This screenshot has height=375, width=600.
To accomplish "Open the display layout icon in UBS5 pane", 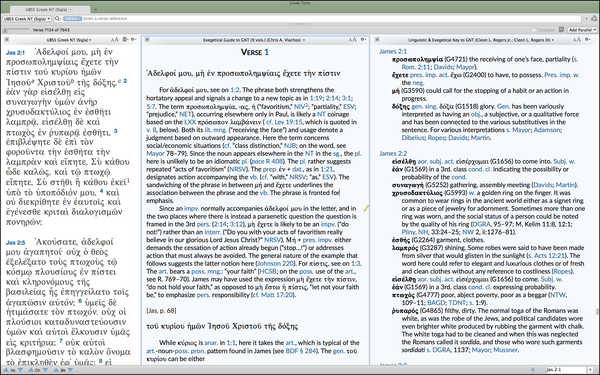I will 125,39.
